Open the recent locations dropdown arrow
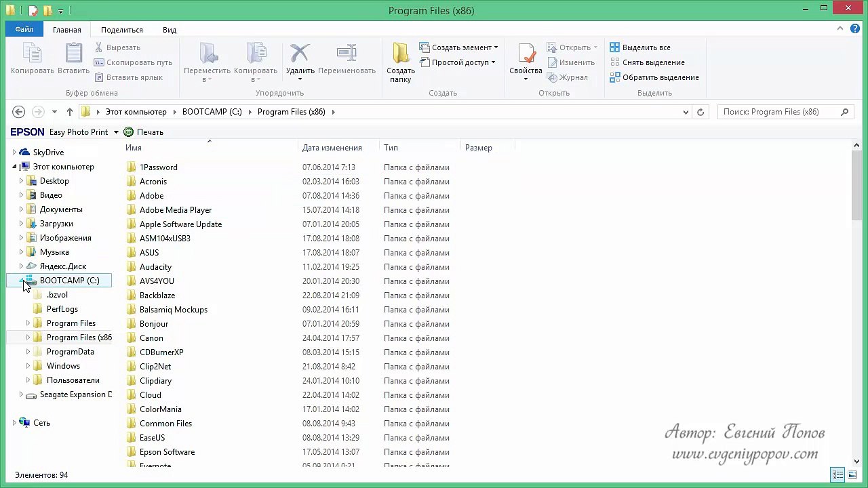The width and height of the screenshot is (868, 488). click(x=54, y=113)
